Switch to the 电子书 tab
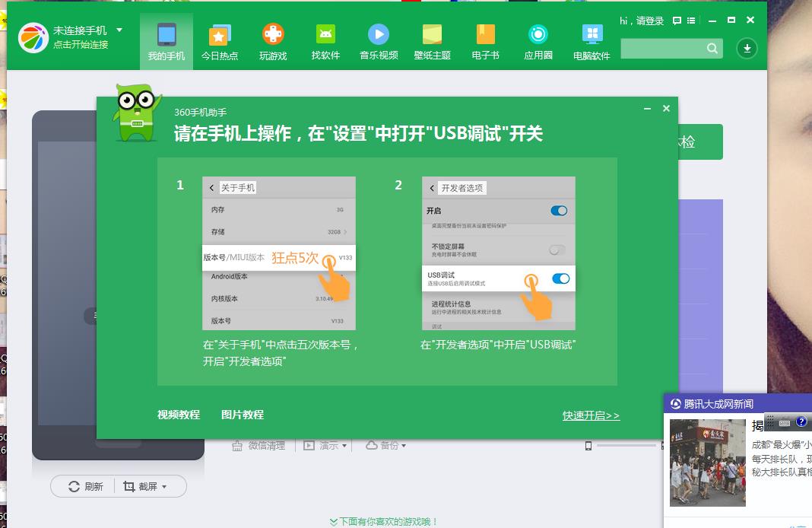Image resolution: width=812 pixels, height=528 pixels. click(486, 41)
